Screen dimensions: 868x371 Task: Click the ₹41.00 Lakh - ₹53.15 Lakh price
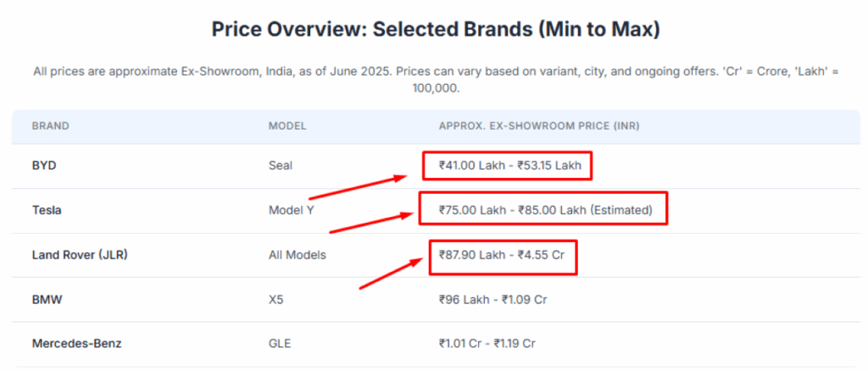510,165
